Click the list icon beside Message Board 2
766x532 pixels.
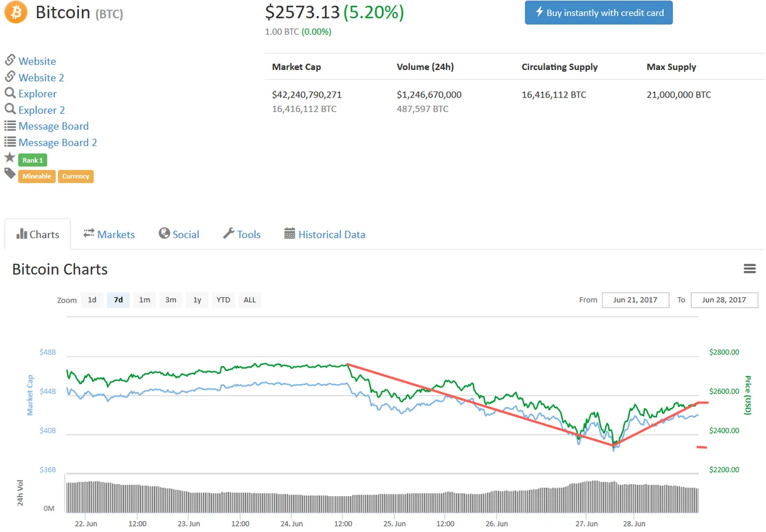[x=10, y=142]
